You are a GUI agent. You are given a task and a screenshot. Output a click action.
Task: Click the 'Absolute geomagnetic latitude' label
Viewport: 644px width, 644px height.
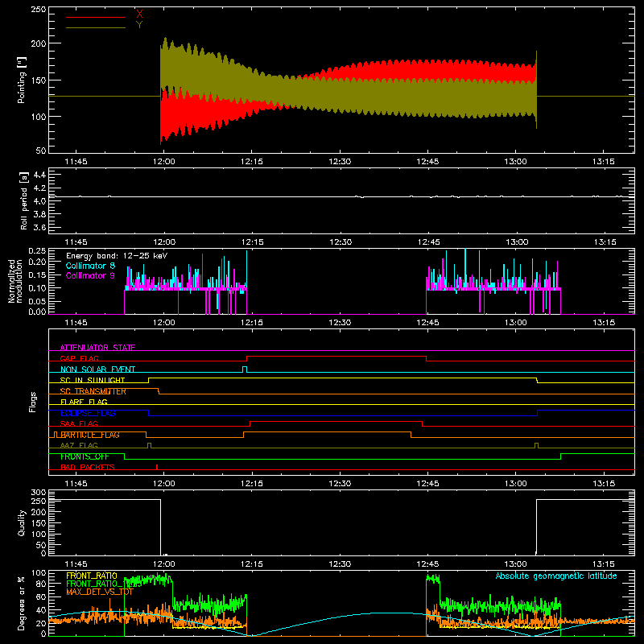[556, 576]
